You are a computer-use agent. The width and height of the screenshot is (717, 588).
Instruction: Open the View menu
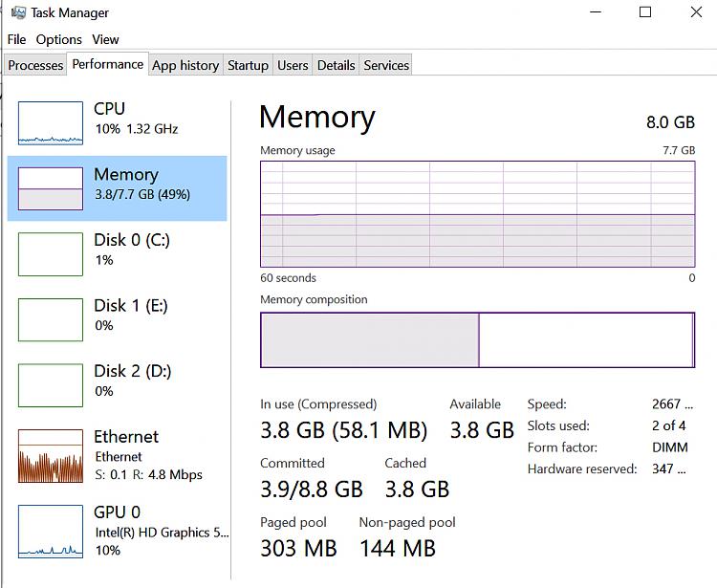click(105, 39)
